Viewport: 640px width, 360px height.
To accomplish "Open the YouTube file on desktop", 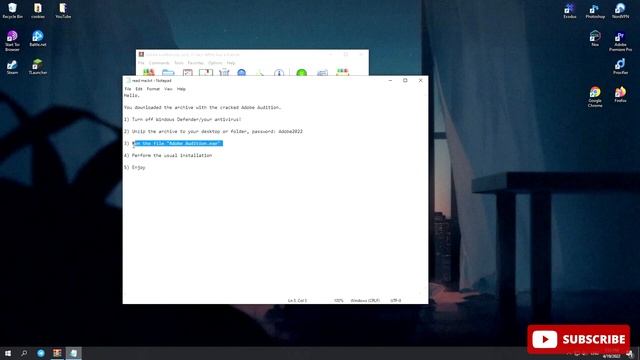I will [63, 11].
